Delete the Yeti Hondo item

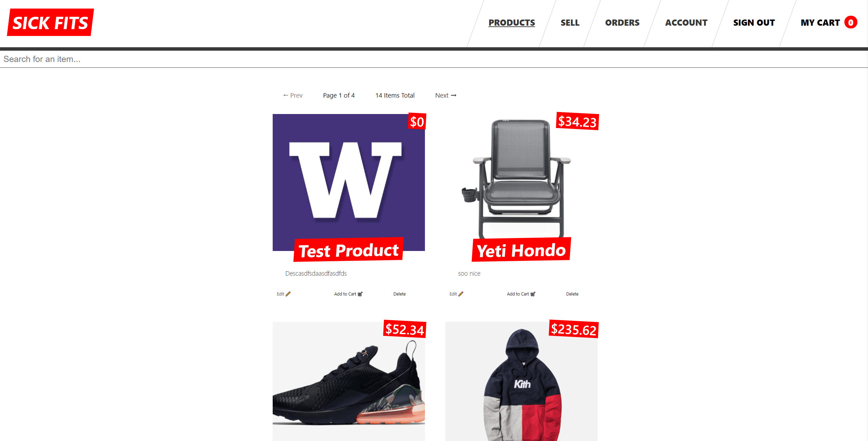pos(572,294)
